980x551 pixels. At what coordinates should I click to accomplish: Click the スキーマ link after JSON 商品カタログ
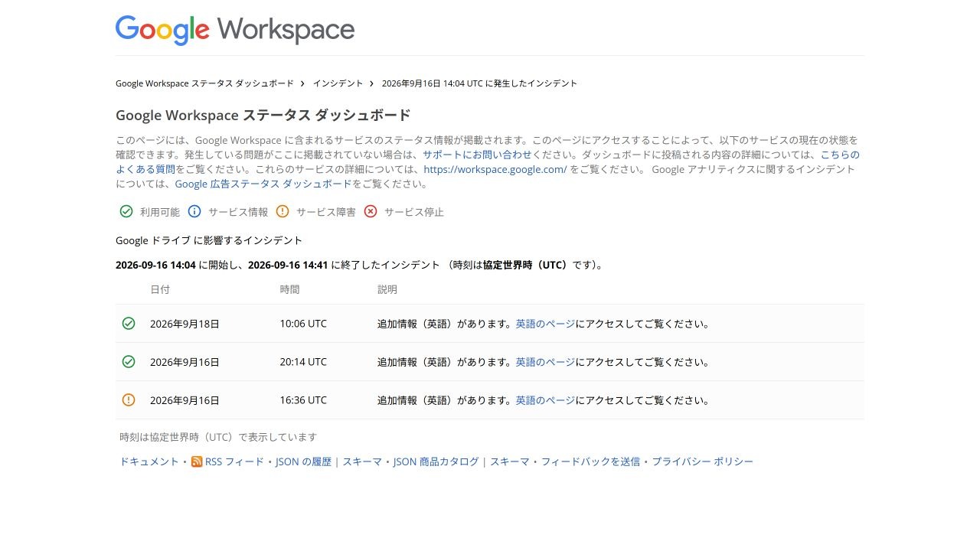[510, 461]
